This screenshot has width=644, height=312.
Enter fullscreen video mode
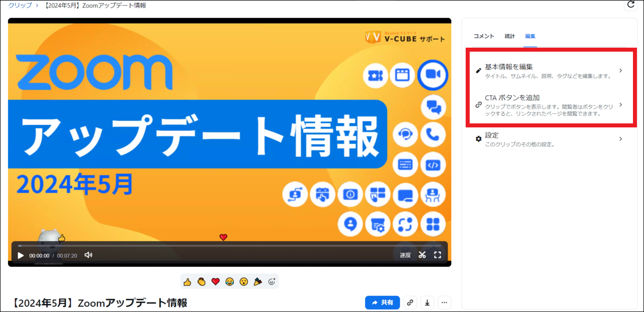click(438, 255)
